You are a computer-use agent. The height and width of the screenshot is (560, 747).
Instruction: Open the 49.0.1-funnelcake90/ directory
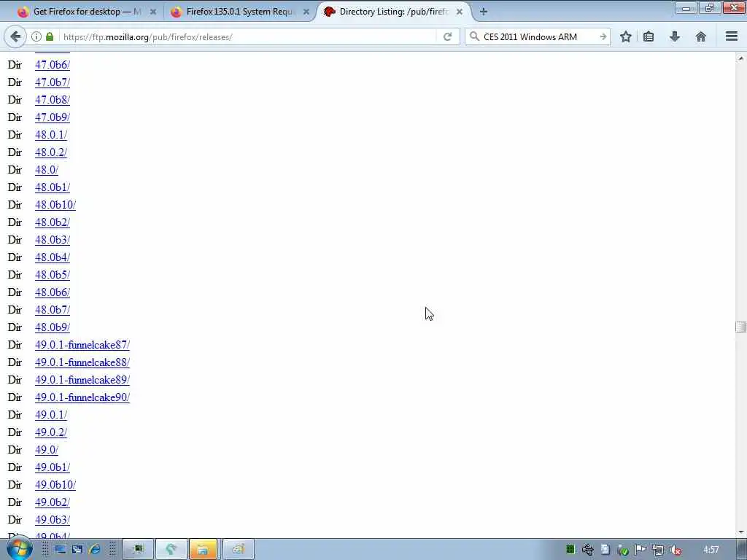pos(82,397)
